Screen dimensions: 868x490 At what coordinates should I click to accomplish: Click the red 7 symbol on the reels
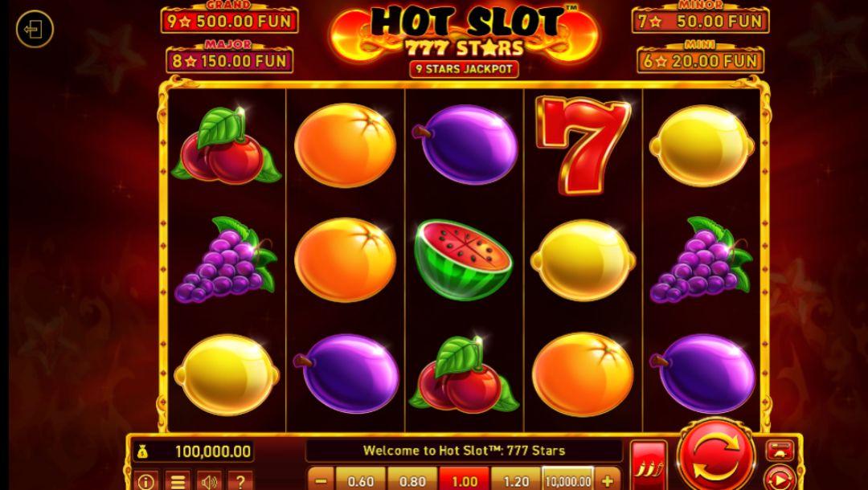(583, 145)
